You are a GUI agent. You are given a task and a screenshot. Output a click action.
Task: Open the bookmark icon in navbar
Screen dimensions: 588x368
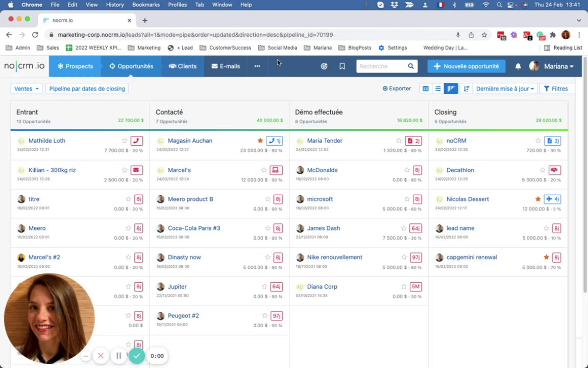[342, 66]
